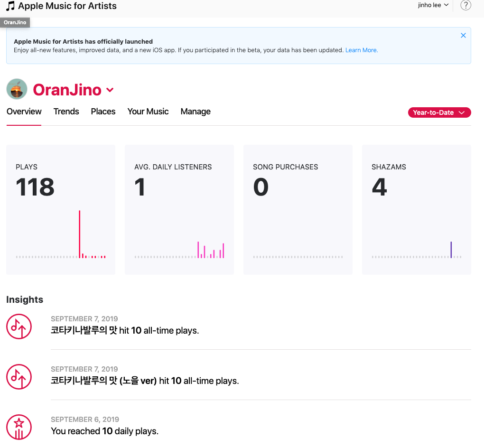Click the purple bar in Shazams chart

(451, 250)
